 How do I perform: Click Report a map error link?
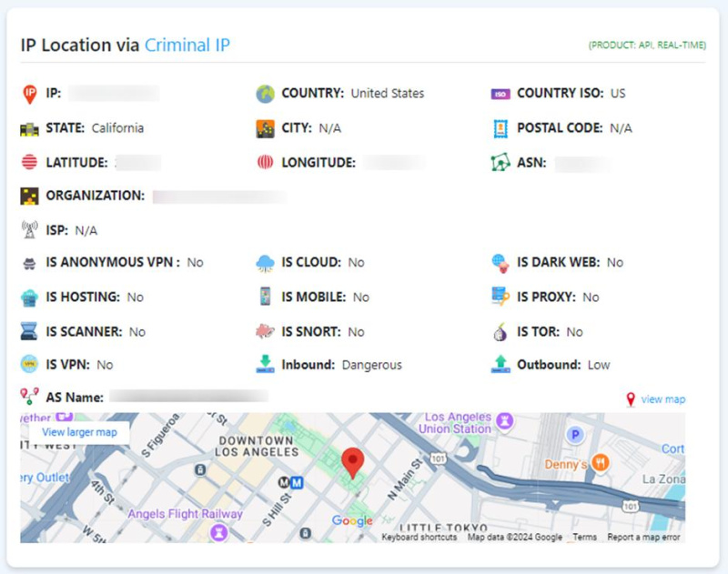point(643,537)
